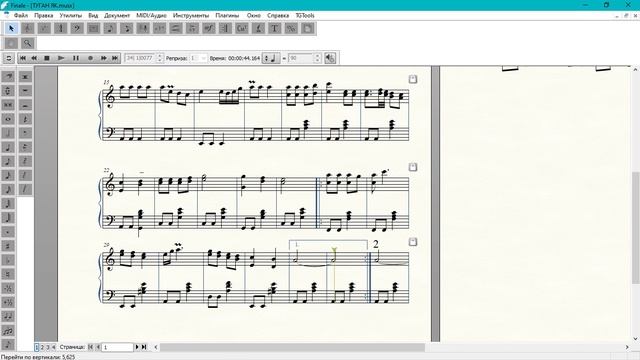The height and width of the screenshot is (360, 640).
Task: Select the Measure tool
Action: (x=93, y=28)
